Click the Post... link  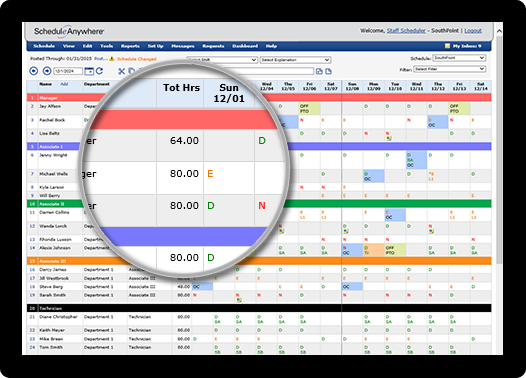[x=101, y=59]
